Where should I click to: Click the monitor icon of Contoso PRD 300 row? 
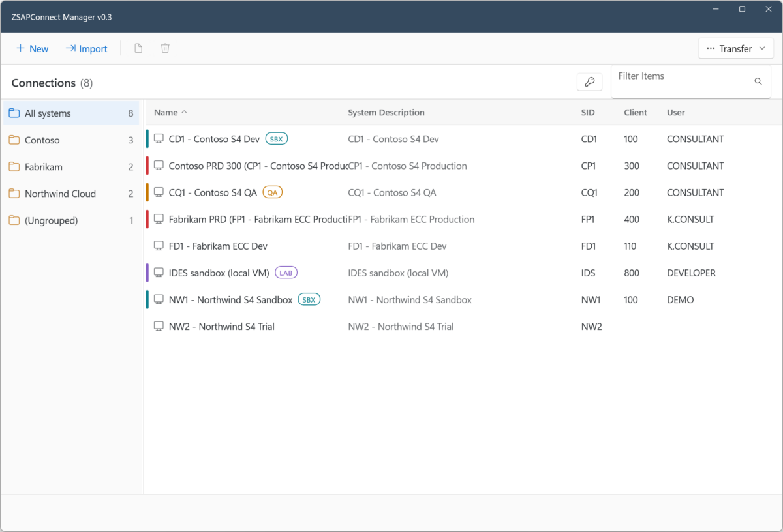click(159, 166)
